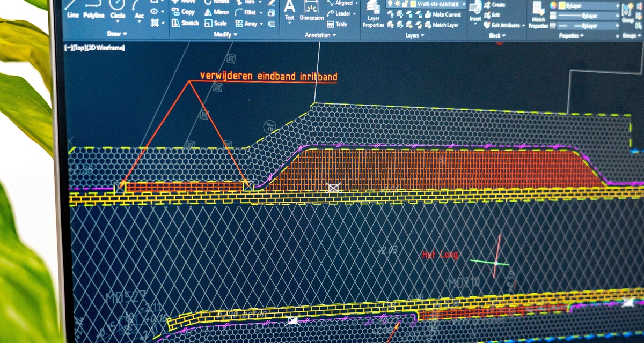Expand the Edit Attributes dropdown arrow
This screenshot has width=644, height=343.
pyautogui.click(x=523, y=25)
